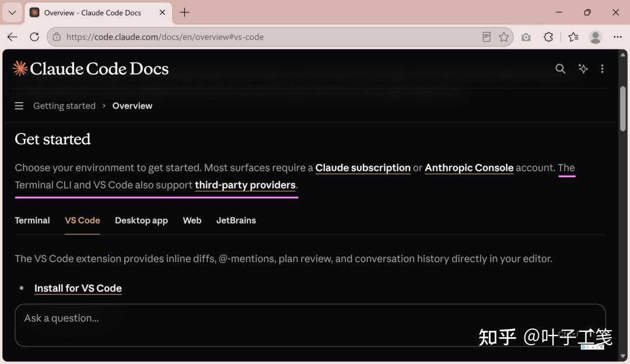Add this page to favorites star
Screen dimensions: 630x364
click(x=503, y=37)
